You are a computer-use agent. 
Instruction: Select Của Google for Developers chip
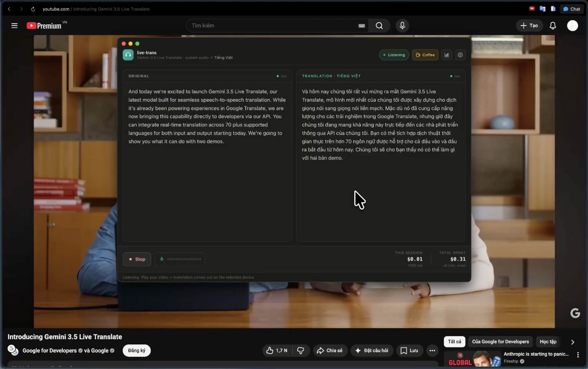click(x=500, y=342)
